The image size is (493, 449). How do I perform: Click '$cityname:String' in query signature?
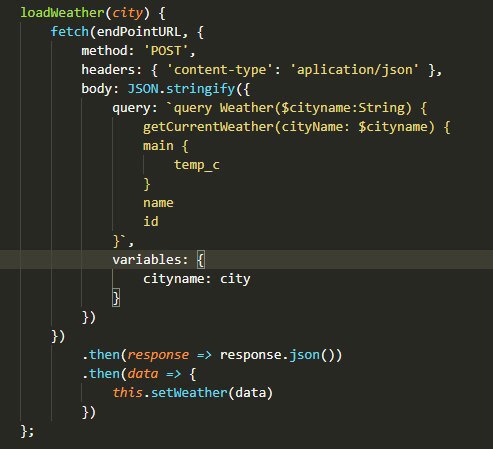point(343,108)
